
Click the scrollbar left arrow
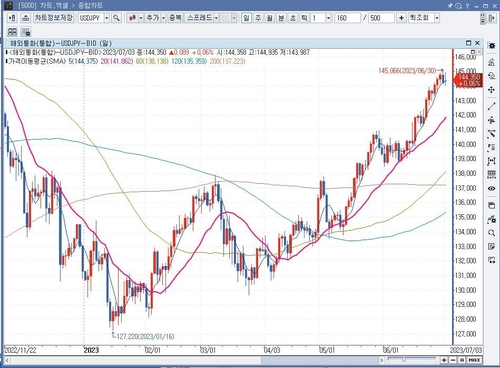click(x=7, y=360)
